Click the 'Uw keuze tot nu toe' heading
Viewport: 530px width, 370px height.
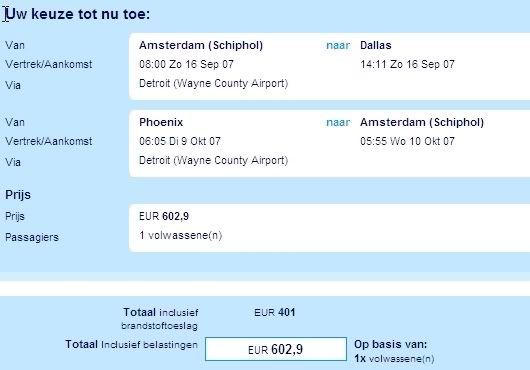(x=77, y=15)
